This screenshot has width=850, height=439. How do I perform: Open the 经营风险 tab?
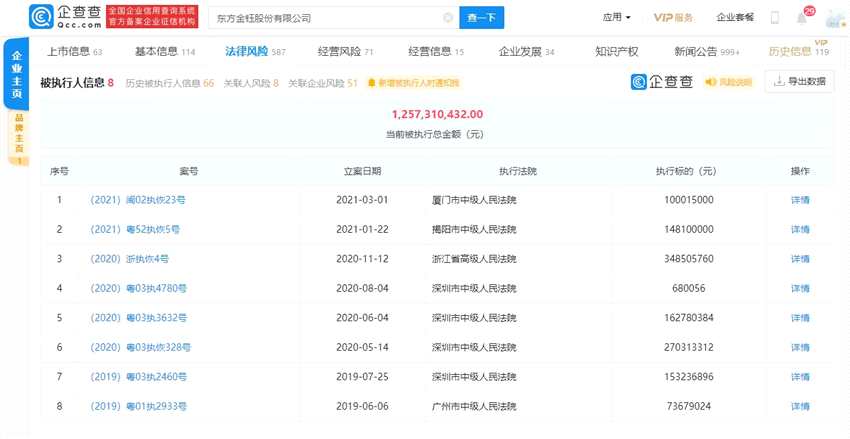pos(346,51)
